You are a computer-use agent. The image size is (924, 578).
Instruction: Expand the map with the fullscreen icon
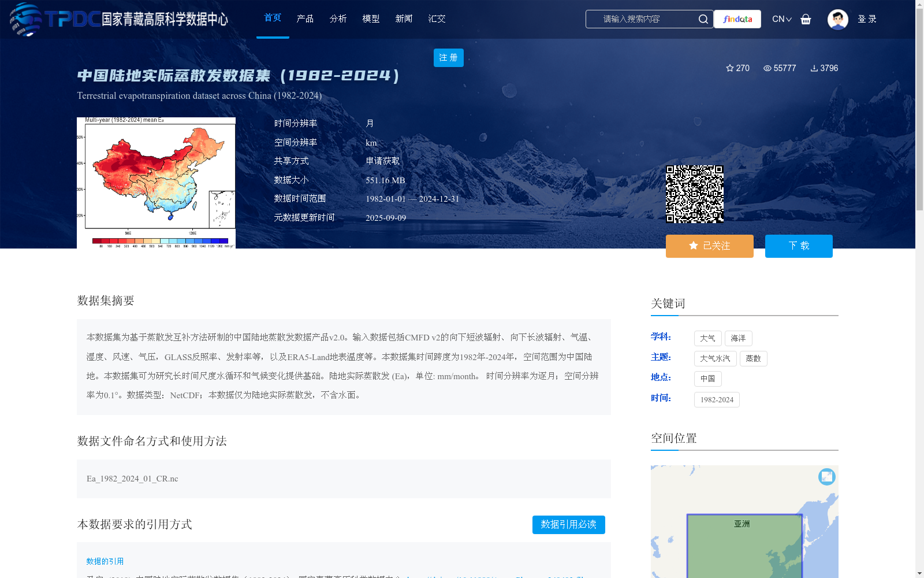(827, 477)
